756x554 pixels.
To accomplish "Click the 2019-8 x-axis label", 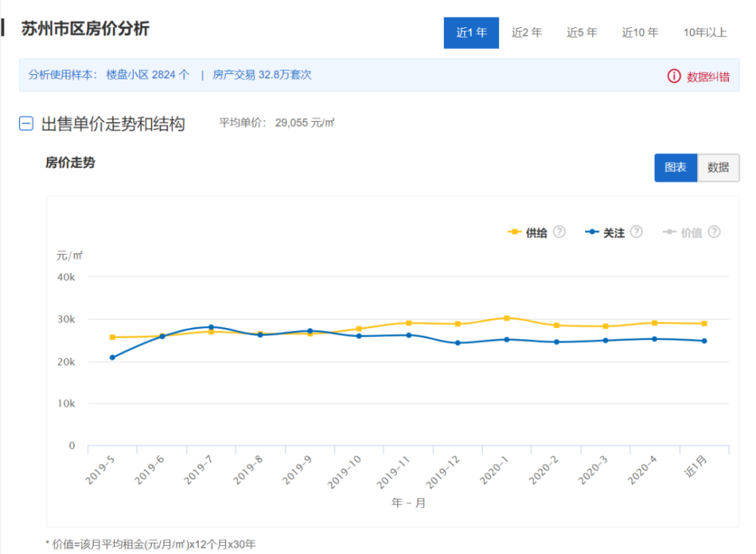I will (248, 469).
